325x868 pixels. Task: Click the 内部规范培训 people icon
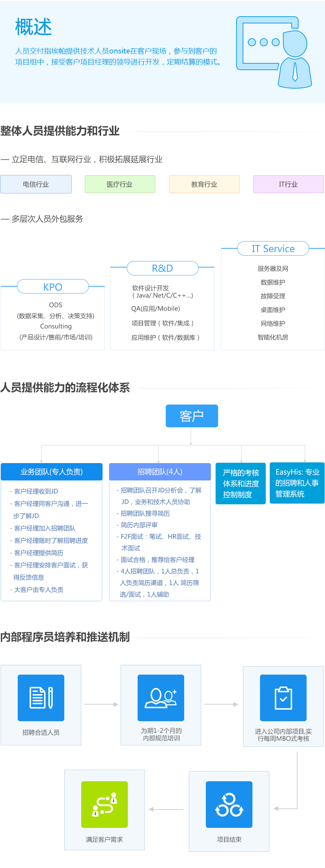[x=161, y=697]
